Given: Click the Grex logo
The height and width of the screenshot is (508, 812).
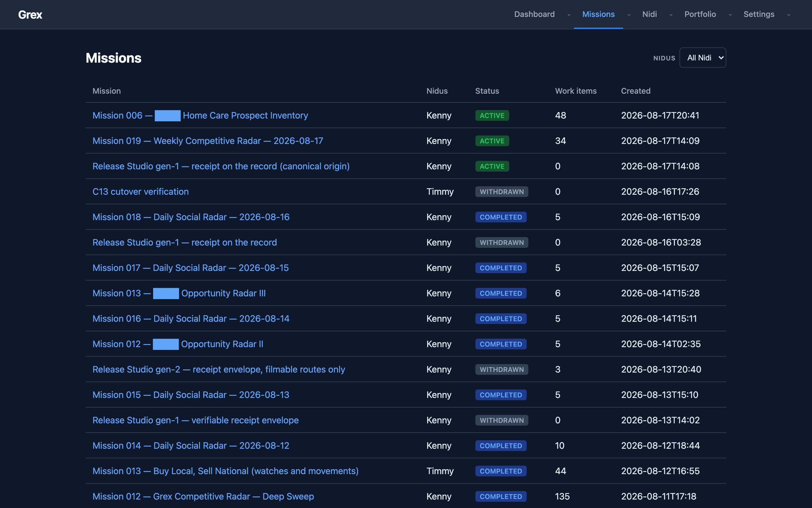Looking at the screenshot, I should pyautogui.click(x=30, y=14).
